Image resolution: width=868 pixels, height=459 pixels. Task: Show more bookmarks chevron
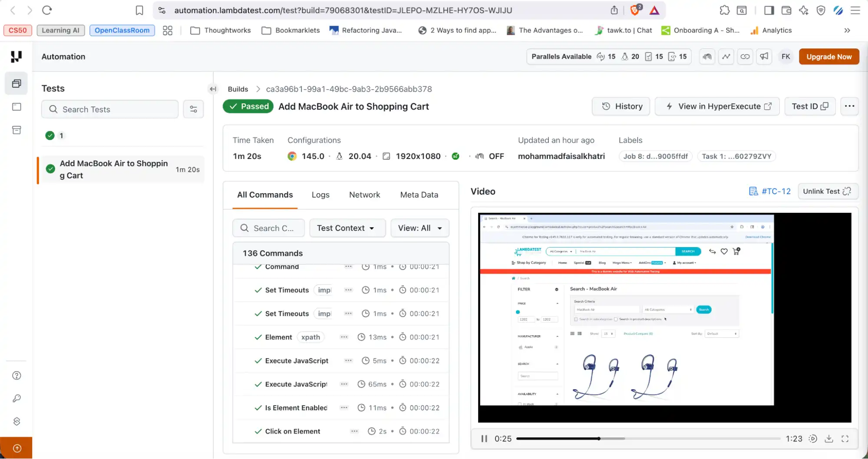coord(847,30)
